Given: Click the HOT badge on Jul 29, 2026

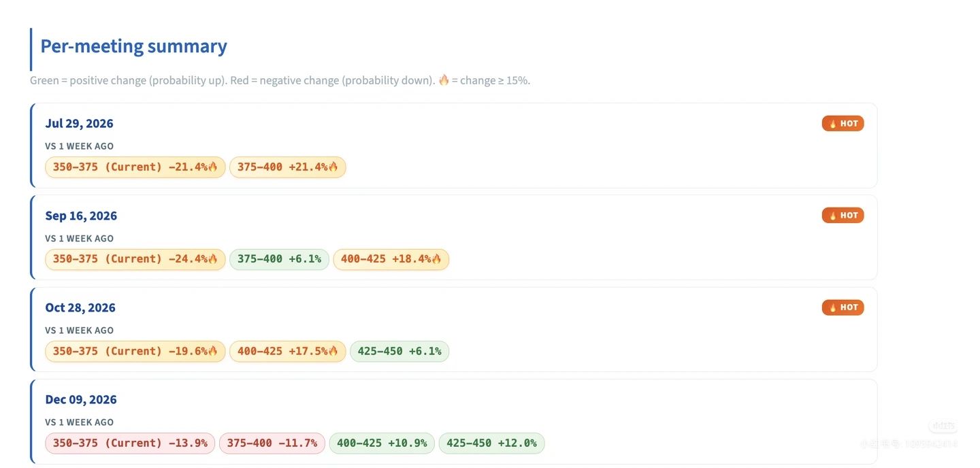Looking at the screenshot, I should pos(843,123).
